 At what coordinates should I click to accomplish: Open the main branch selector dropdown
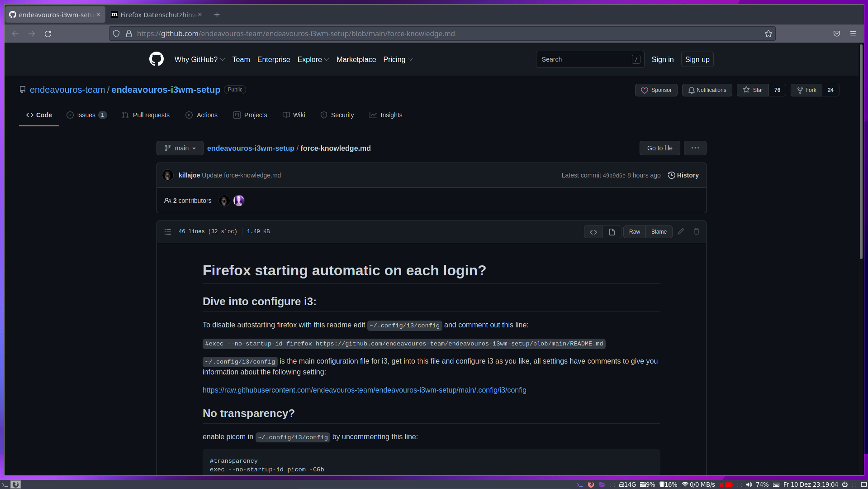tap(180, 148)
